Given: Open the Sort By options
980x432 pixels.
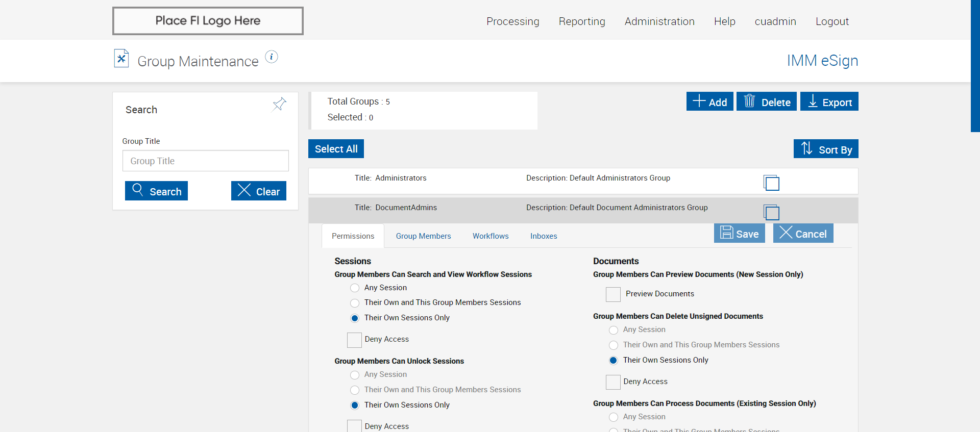Looking at the screenshot, I should click(x=825, y=149).
